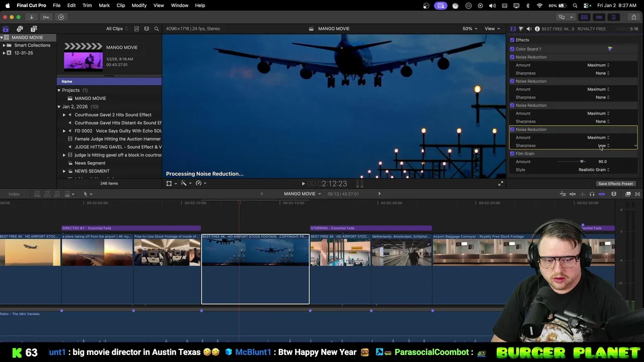Enter full screen viewer arrows icon
The image size is (644, 362).
click(501, 184)
